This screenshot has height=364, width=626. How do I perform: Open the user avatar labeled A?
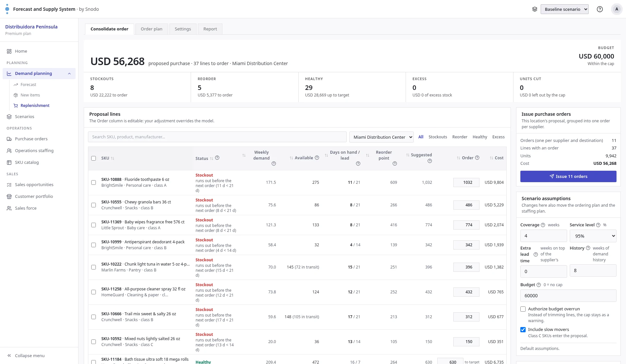tap(617, 9)
